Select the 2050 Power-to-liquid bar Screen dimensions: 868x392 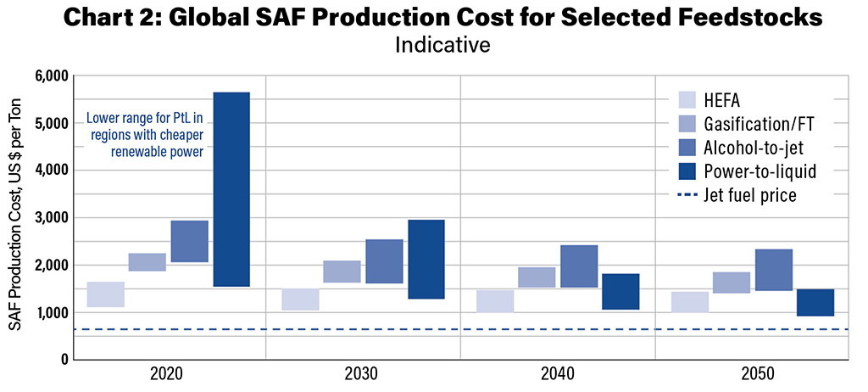pos(815,302)
